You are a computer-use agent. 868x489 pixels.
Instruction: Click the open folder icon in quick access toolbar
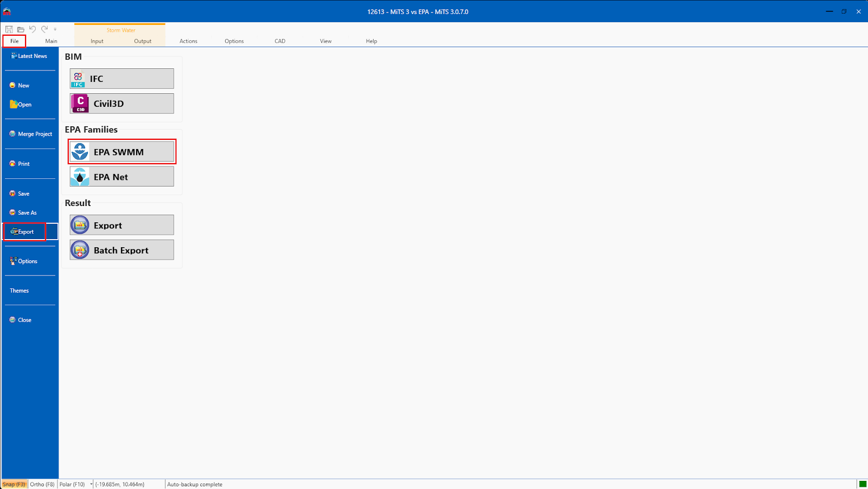[21, 29]
